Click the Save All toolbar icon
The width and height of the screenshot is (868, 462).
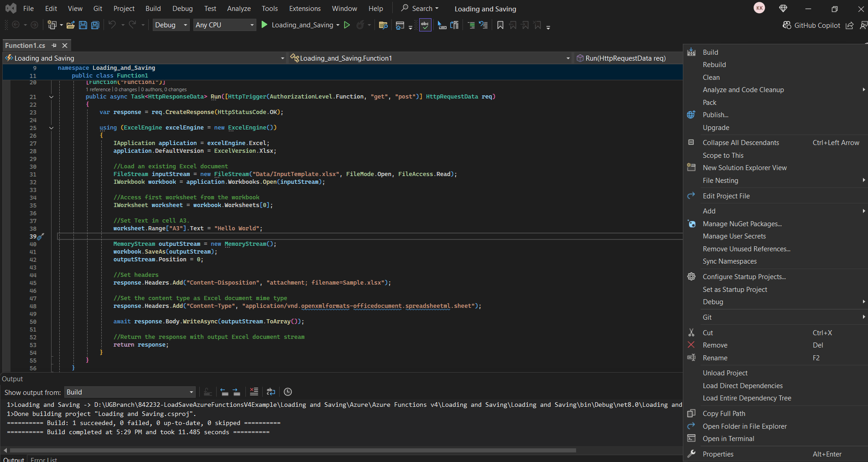[95, 25]
